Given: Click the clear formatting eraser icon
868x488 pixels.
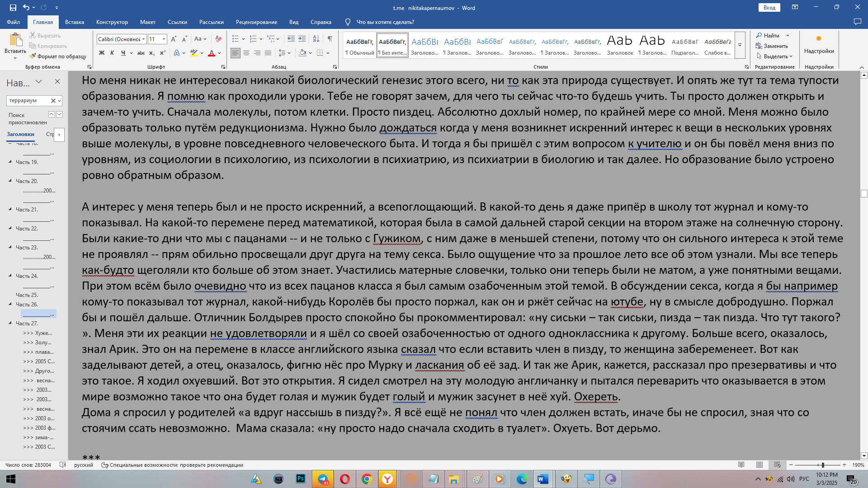Looking at the screenshot, I should [218, 39].
